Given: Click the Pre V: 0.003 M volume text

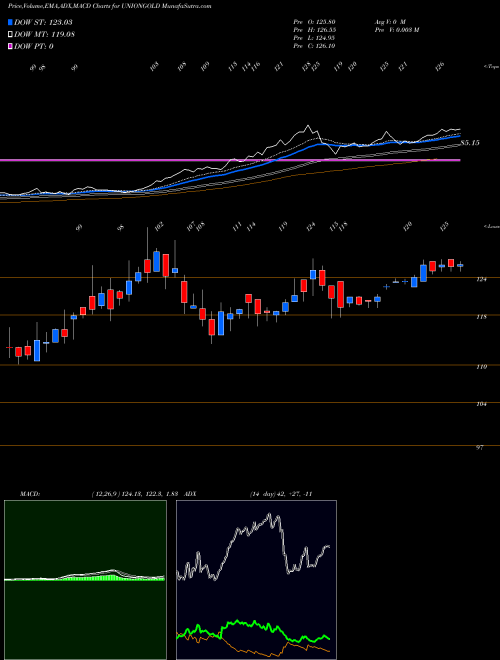Looking at the screenshot, I should tap(396, 30).
